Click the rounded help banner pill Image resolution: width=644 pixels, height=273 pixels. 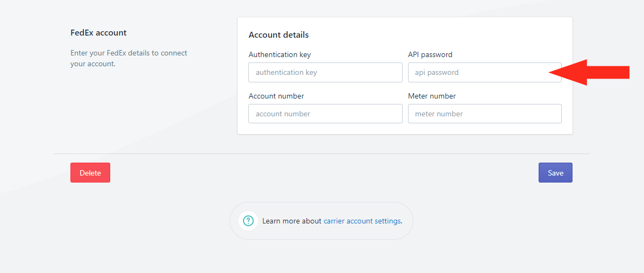tap(321, 221)
